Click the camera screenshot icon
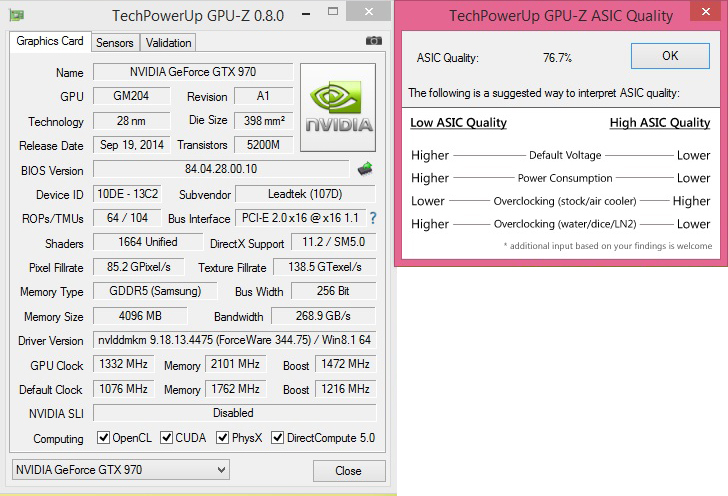This screenshot has height=496, width=728. [374, 41]
